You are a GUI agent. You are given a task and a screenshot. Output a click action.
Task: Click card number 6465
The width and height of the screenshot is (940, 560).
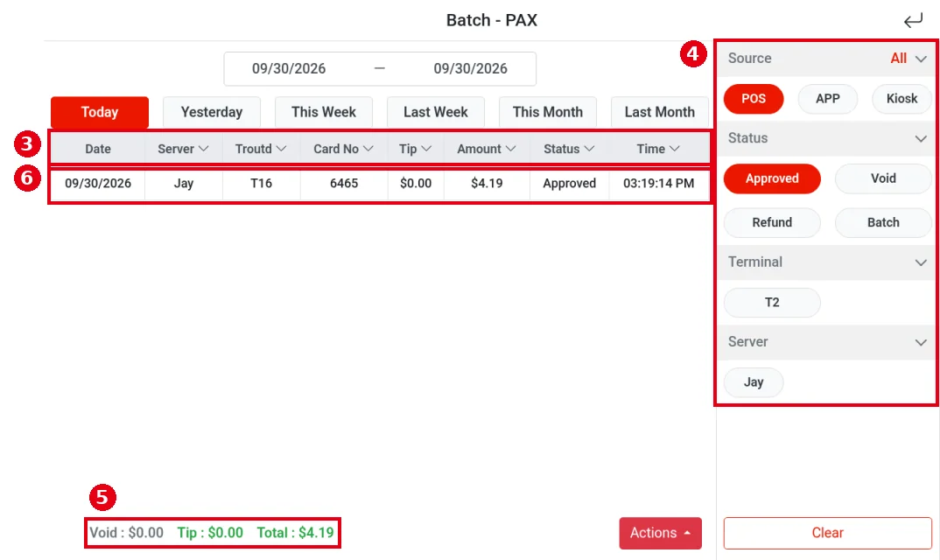coord(344,184)
